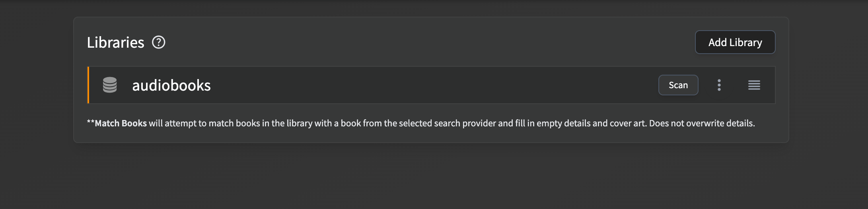Grab the audiobooks reorder handle icon
Screen dimensions: 868x209
pos(754,85)
